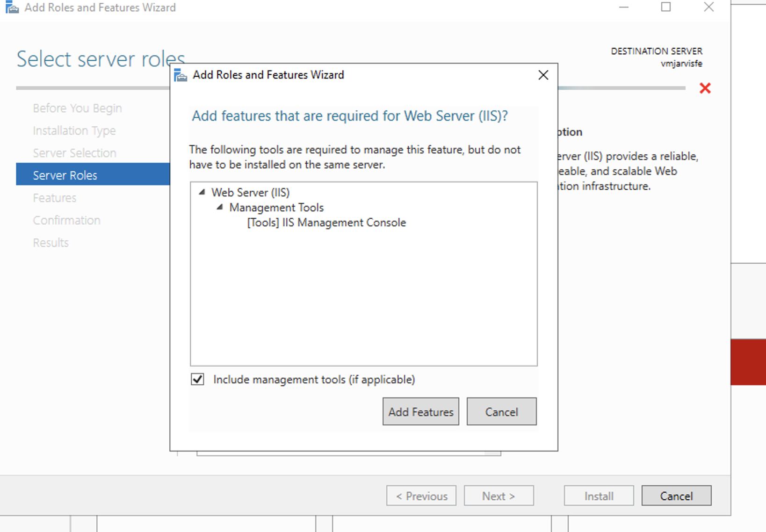Click the Install button in main wizard
Viewport: 766px width, 532px height.
point(599,496)
